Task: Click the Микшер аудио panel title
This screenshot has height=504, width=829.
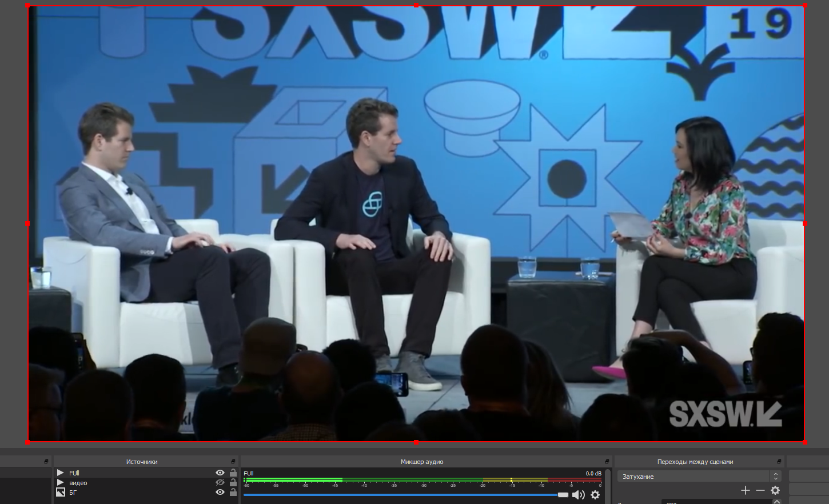Action: 422,462
